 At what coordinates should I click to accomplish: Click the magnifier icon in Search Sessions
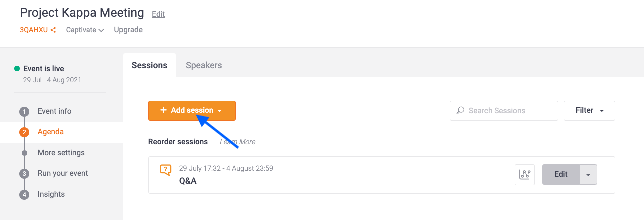[x=460, y=111]
